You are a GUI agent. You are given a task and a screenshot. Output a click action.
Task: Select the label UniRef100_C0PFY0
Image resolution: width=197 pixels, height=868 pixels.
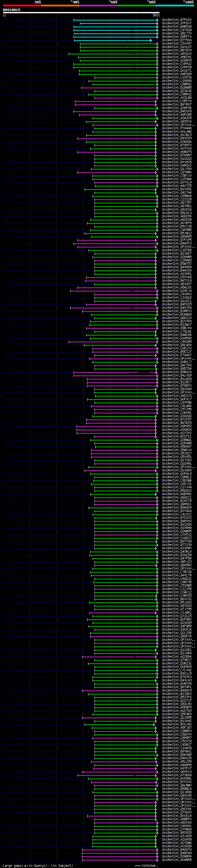176,101
